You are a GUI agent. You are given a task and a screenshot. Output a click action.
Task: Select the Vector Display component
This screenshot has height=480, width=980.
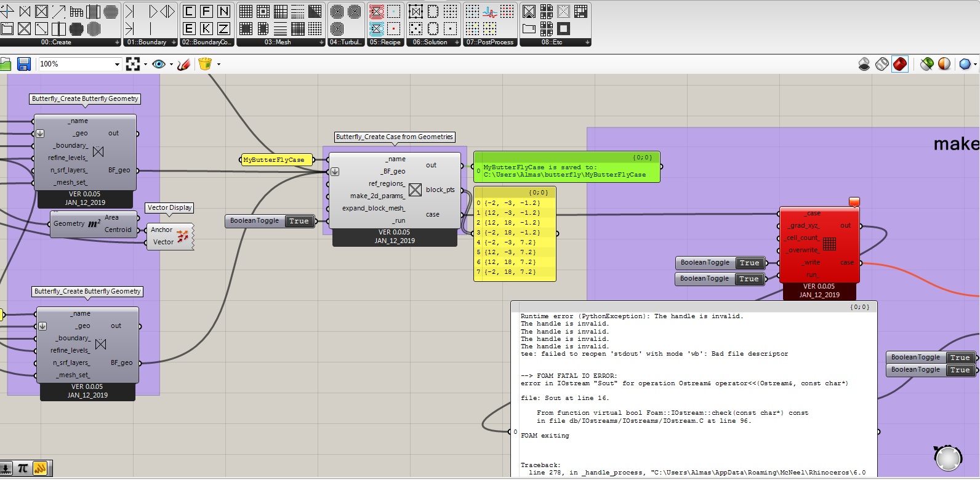[x=171, y=236]
